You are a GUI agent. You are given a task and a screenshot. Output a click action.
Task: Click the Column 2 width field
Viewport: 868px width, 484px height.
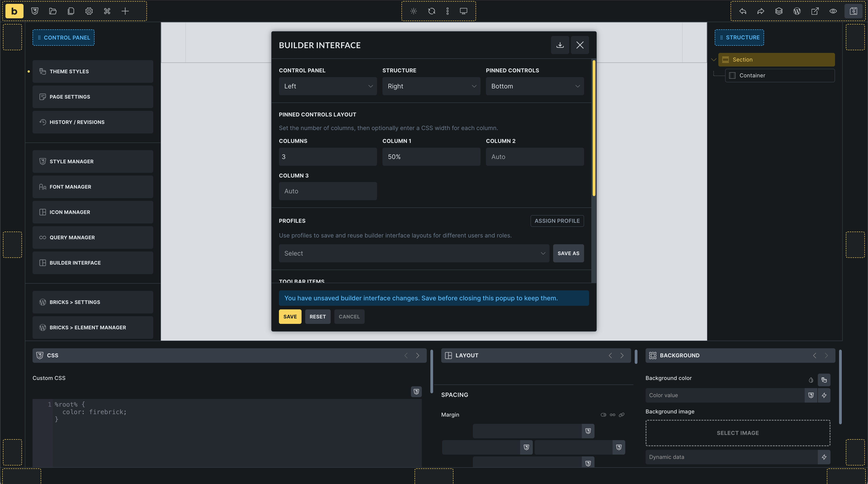coord(535,157)
